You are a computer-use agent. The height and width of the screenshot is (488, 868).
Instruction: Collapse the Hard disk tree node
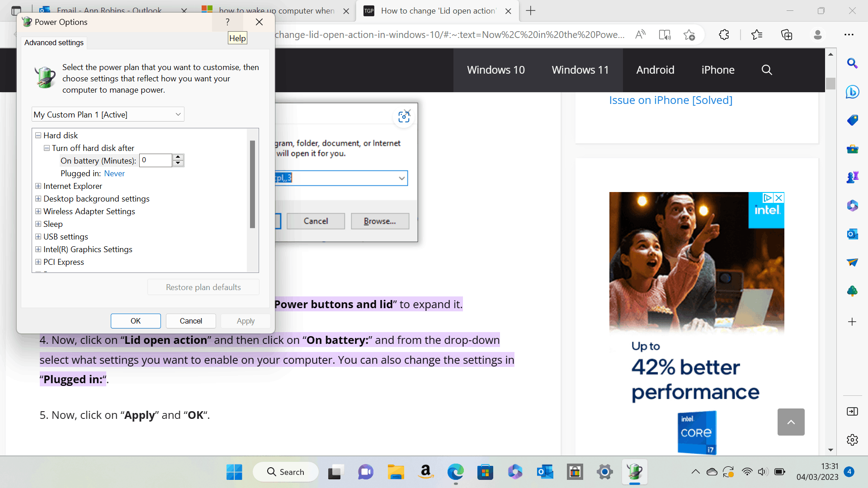tap(38, 136)
